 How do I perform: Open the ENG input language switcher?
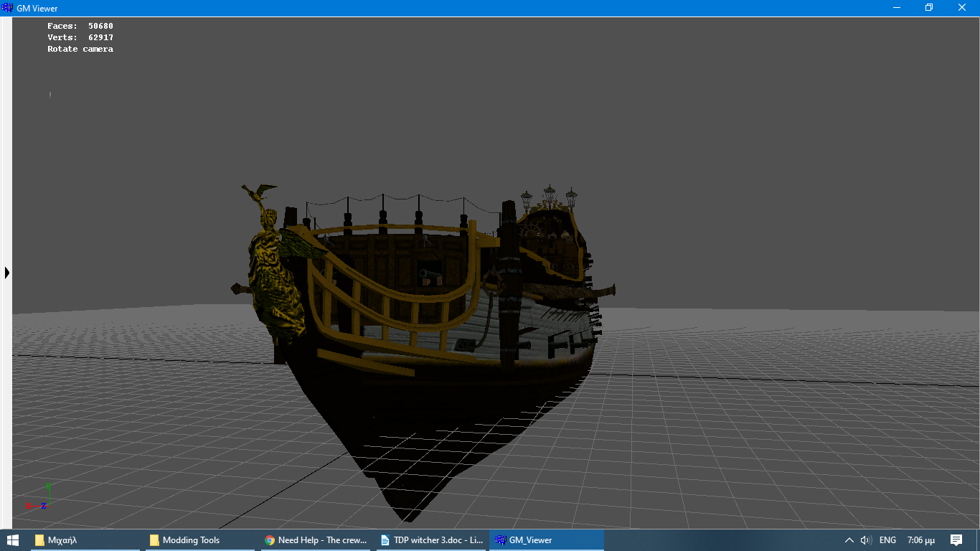887,540
